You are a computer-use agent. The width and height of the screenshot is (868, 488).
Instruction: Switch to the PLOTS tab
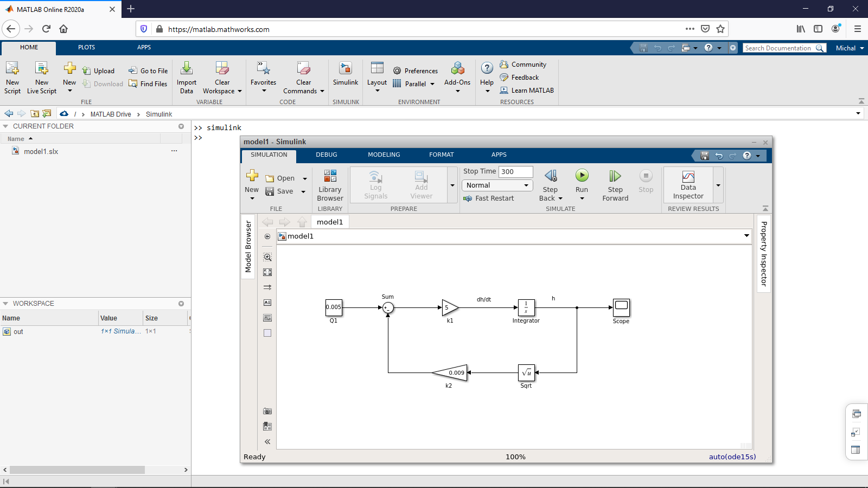click(x=86, y=47)
